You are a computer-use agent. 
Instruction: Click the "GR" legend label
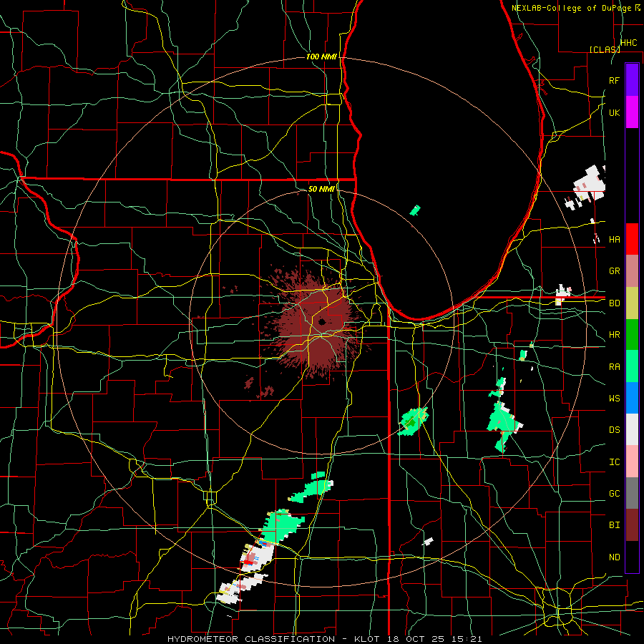(614, 271)
